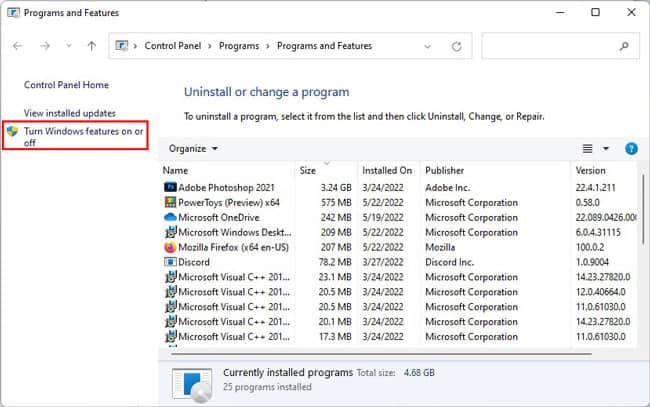Select the Discord entry name
Image resolution: width=650 pixels, height=407 pixels.
[x=194, y=262]
